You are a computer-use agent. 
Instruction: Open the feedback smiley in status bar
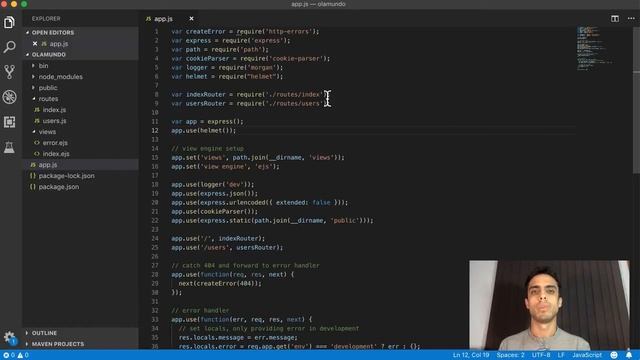coord(614,355)
